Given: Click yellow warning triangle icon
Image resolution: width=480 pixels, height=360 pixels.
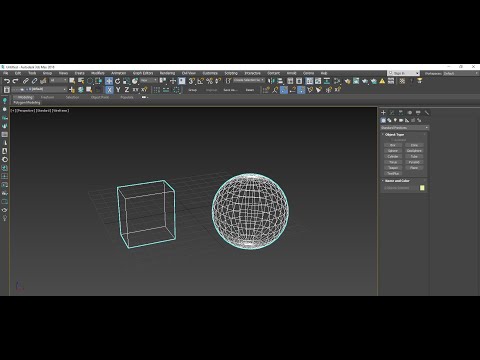Looking at the screenshot, I should [x=382, y=81].
